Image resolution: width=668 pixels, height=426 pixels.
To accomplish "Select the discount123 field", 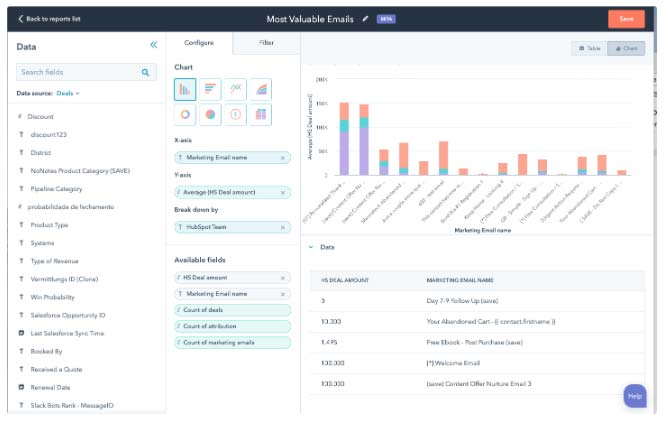I will (x=49, y=135).
